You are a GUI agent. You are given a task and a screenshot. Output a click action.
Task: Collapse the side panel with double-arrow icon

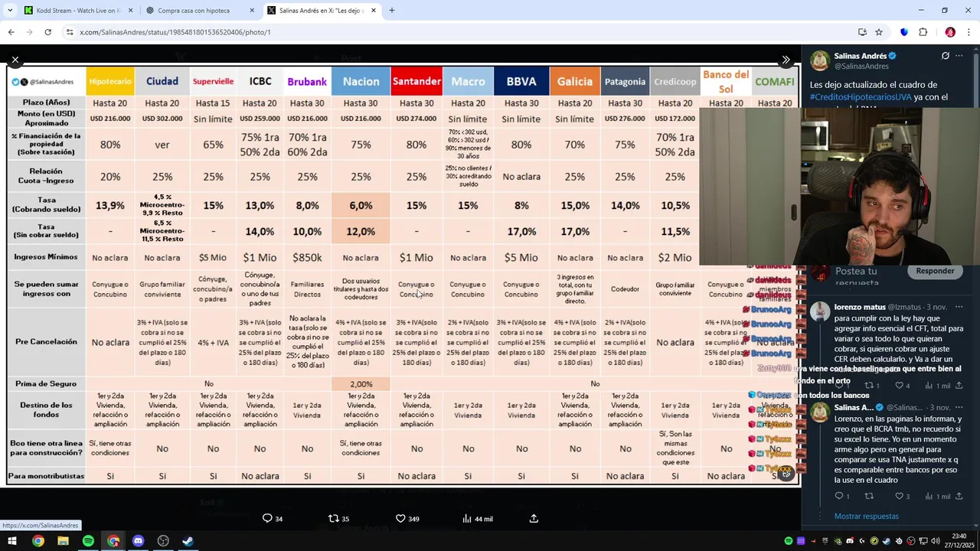pos(786,60)
